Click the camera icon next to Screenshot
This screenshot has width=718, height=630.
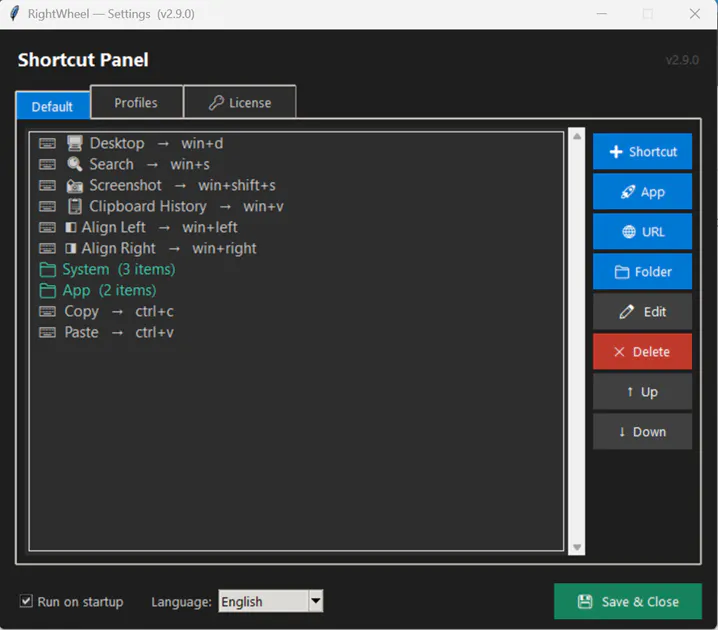pyautogui.click(x=75, y=186)
